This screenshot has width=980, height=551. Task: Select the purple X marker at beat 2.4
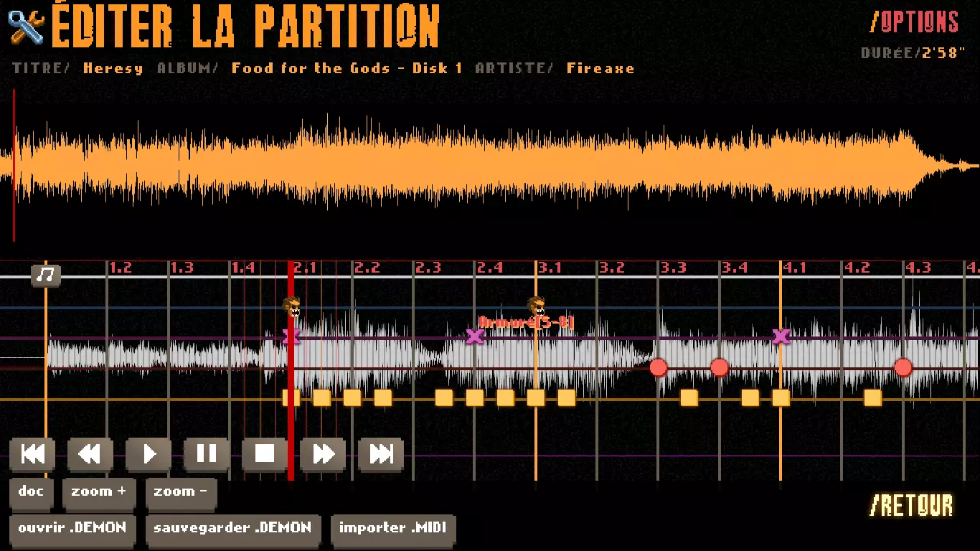475,336
